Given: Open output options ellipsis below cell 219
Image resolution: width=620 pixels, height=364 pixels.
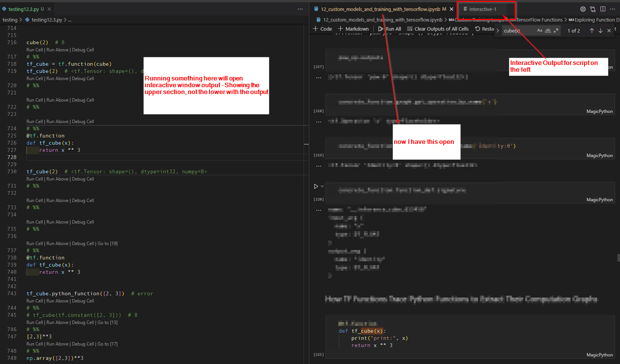Looking at the screenshot, I should [x=319, y=166].
